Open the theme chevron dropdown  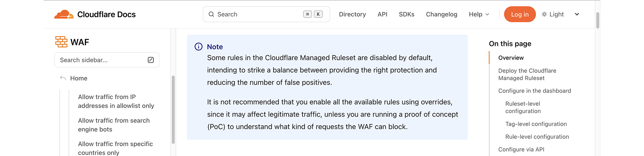tap(577, 14)
